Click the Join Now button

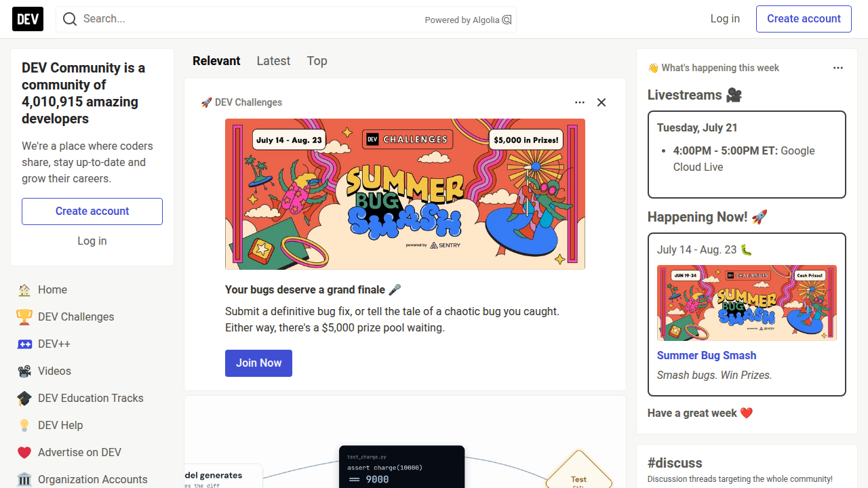(258, 363)
